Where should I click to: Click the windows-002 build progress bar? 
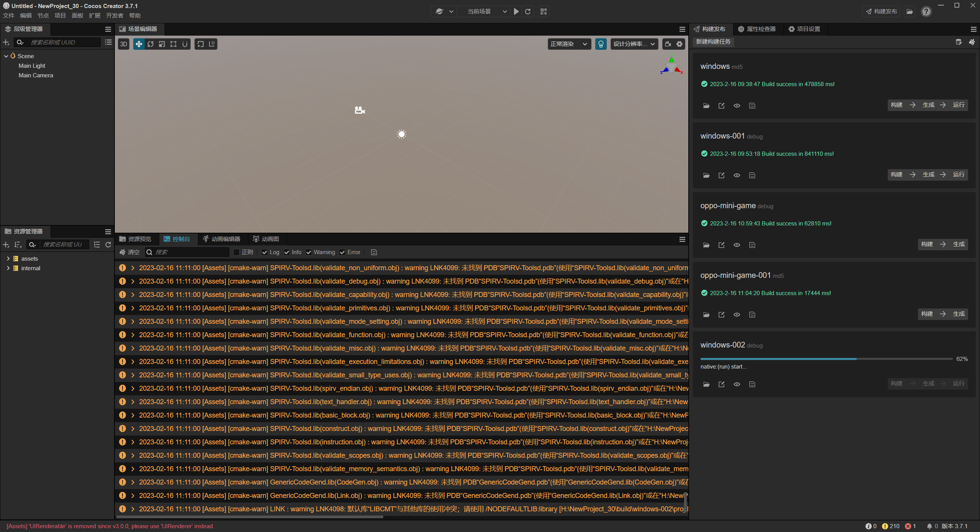(826, 359)
